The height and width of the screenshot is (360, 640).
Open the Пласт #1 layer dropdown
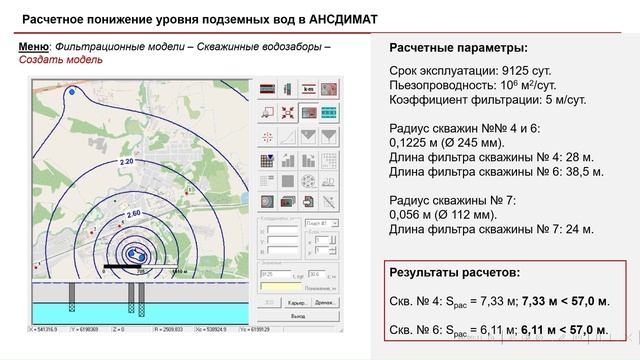pos(322,223)
